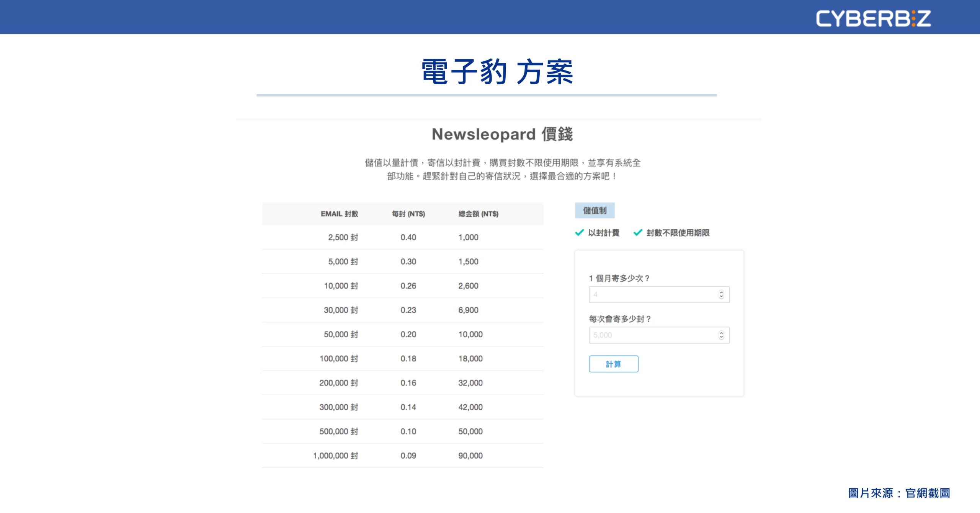Click the 2,600 total amount value

tap(468, 286)
